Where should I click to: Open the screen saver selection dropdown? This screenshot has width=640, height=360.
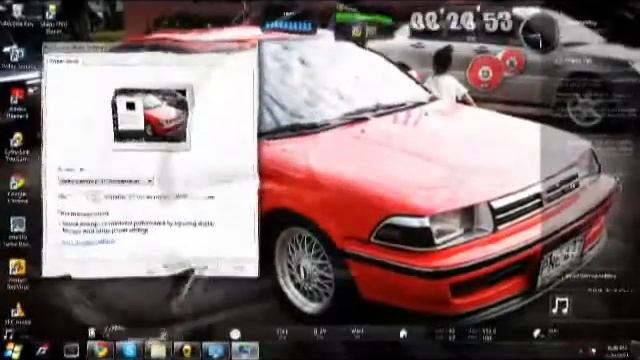(x=106, y=181)
